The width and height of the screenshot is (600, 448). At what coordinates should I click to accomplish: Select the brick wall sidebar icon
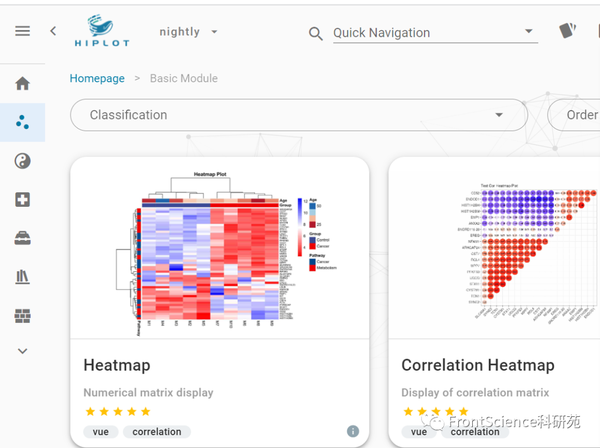(x=22, y=316)
